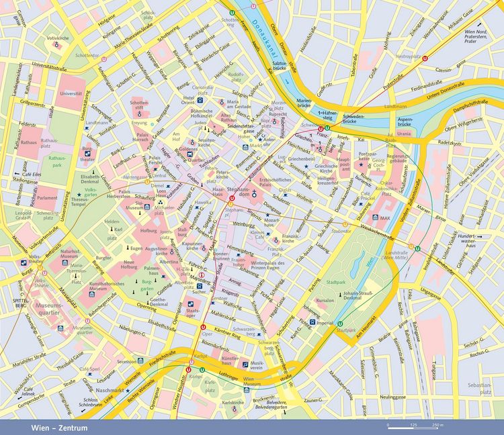This screenshot has width=504, height=435.
Task: Click the church icon at Votivkirche
Action: click(56, 45)
